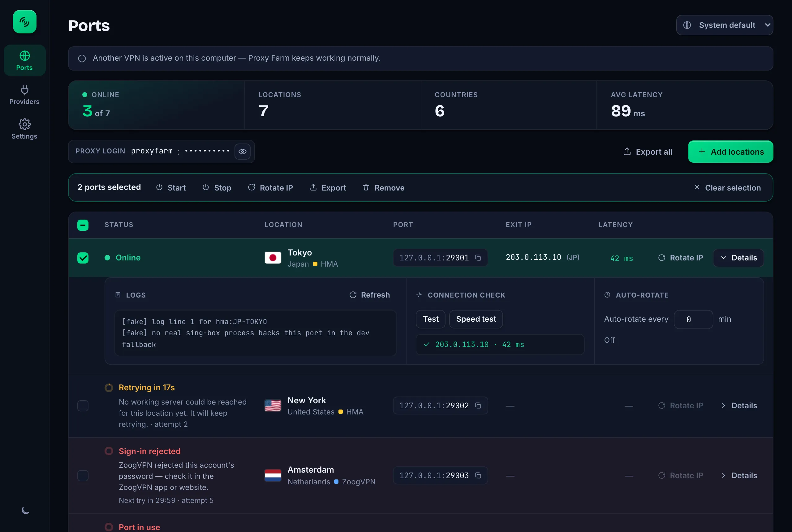792x532 pixels.
Task: Rotate IP for the Amsterdam port
Action: [680, 476]
